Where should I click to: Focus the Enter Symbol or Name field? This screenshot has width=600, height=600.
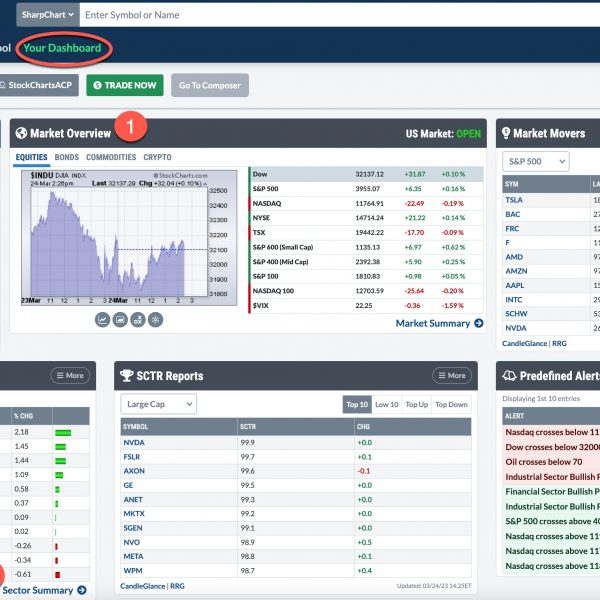340,15
